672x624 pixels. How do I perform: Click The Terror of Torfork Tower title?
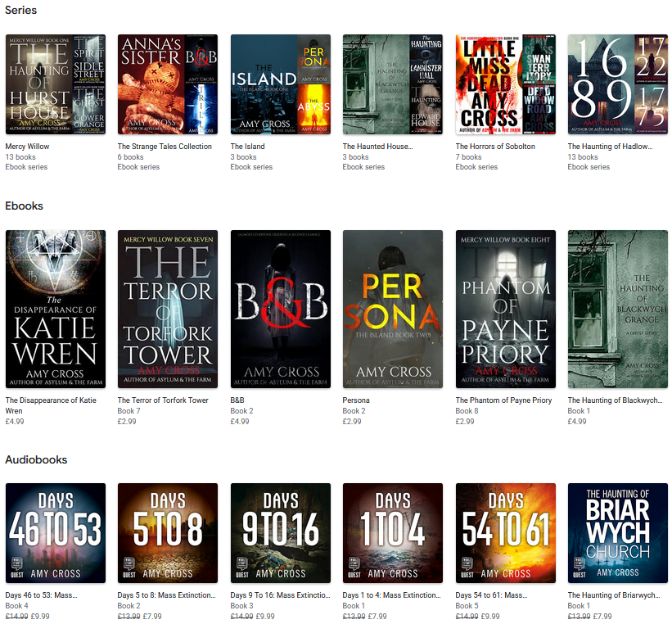(163, 400)
